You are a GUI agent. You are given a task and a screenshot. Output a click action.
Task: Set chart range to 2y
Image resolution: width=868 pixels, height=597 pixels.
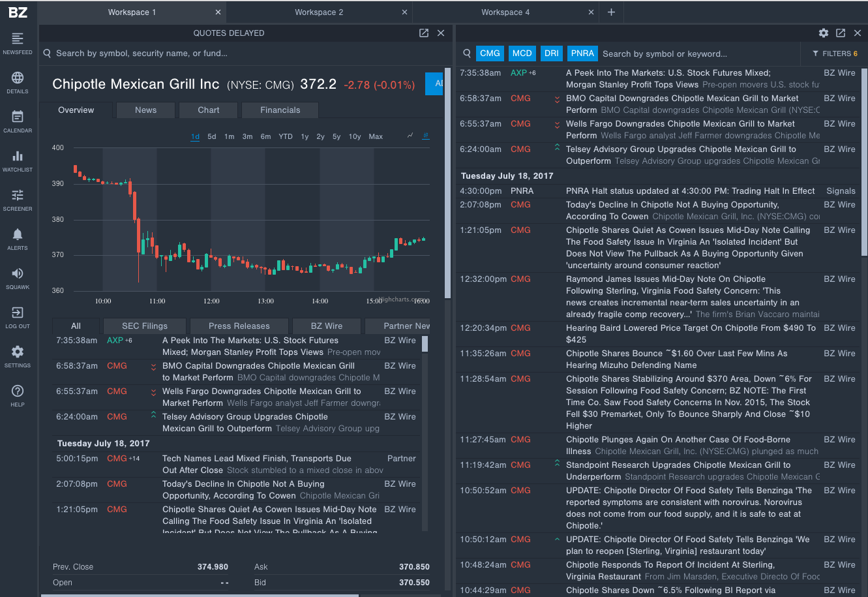(x=321, y=136)
